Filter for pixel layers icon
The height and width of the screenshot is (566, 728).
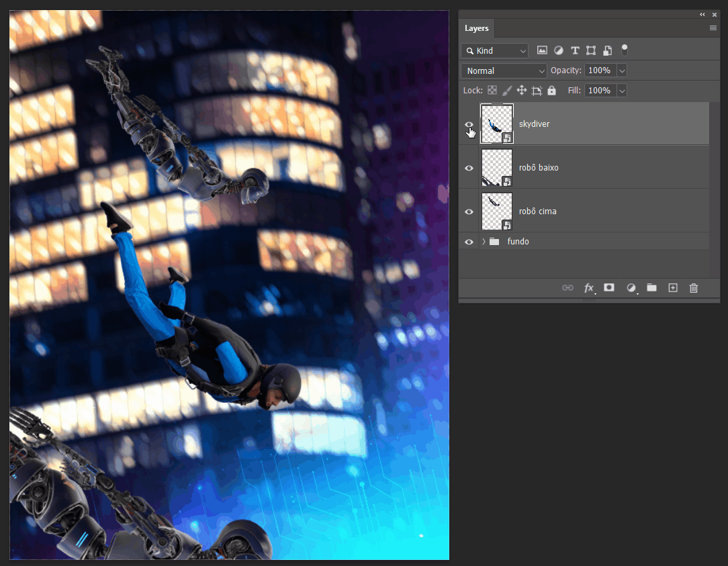coord(542,50)
